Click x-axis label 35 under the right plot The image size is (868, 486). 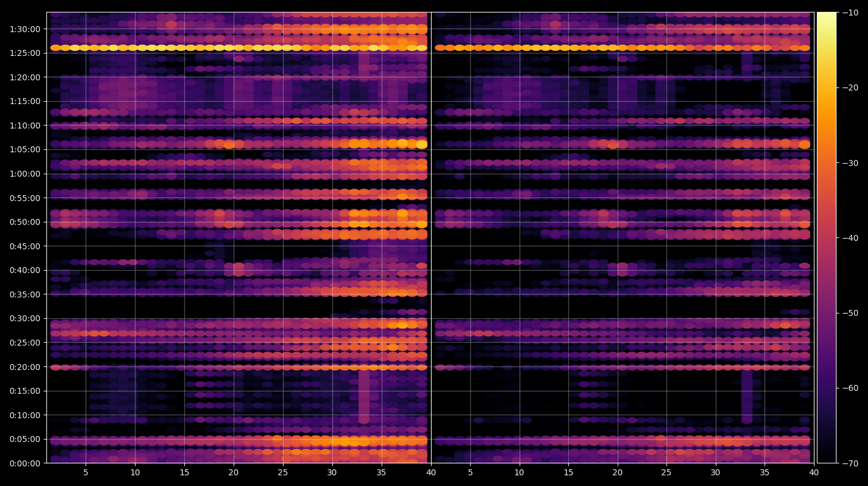point(765,473)
